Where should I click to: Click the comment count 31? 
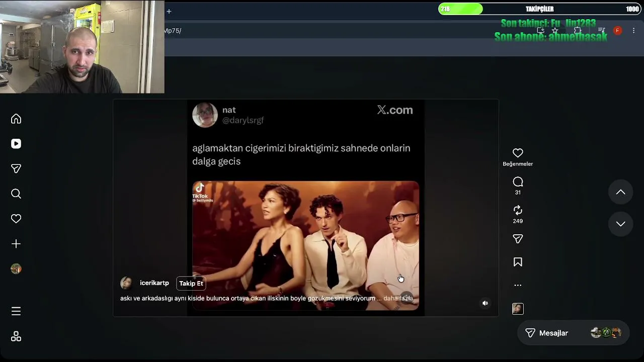click(518, 193)
